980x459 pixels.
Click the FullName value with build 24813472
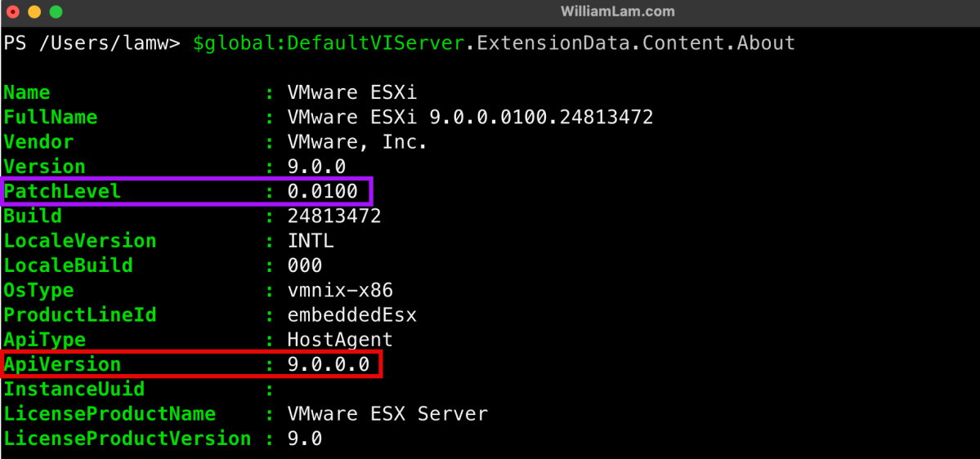click(470, 118)
